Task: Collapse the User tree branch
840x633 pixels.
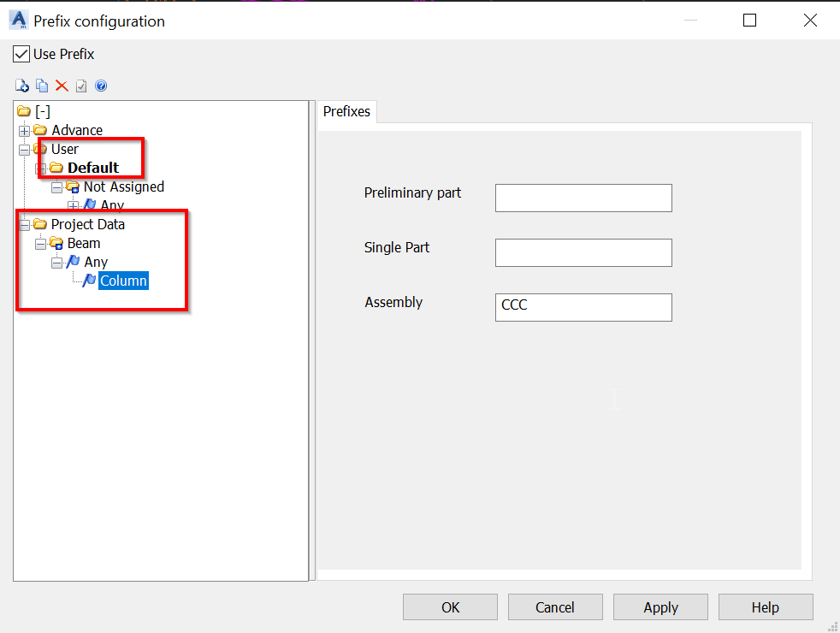Action: 24,149
